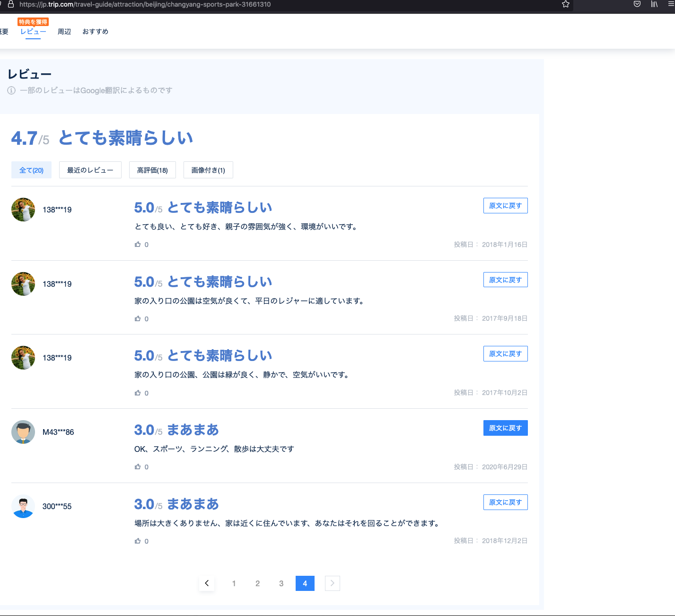Jump to review page 2
The image size is (675, 616).
click(257, 583)
